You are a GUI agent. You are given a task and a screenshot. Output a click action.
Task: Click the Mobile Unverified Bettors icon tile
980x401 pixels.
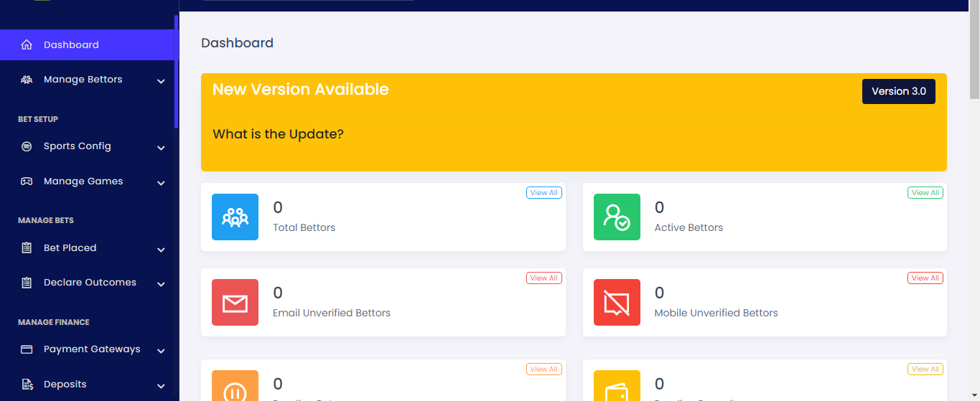(x=617, y=302)
